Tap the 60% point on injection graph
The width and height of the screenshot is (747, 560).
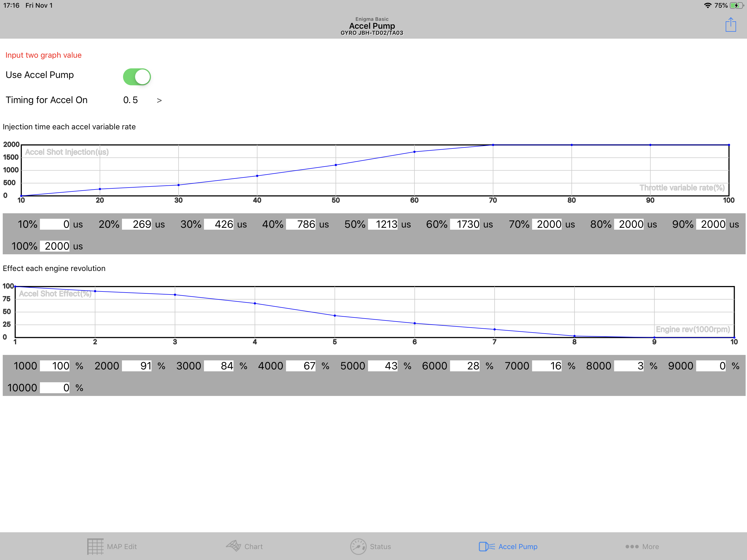click(x=414, y=152)
